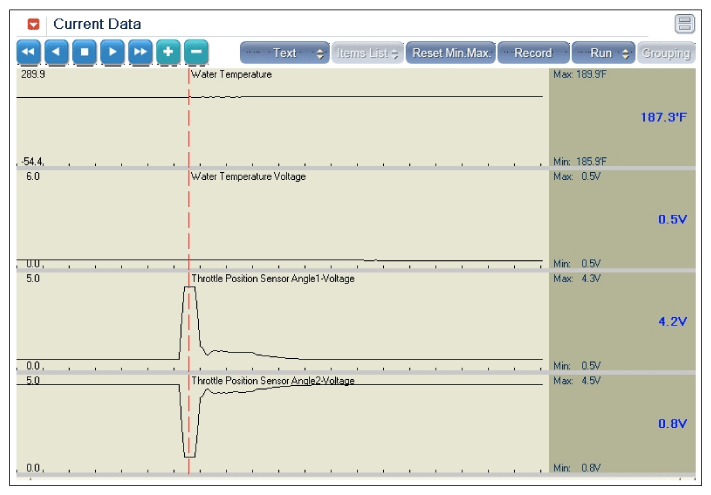Screen dimensions: 711x495
Task: Click the Throttle Position Sensor Angle1 voltage peak
Action: [190, 287]
